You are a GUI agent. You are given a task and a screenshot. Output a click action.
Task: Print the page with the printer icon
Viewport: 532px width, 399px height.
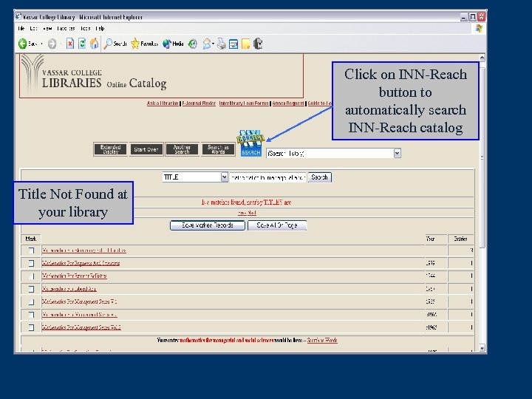point(221,44)
